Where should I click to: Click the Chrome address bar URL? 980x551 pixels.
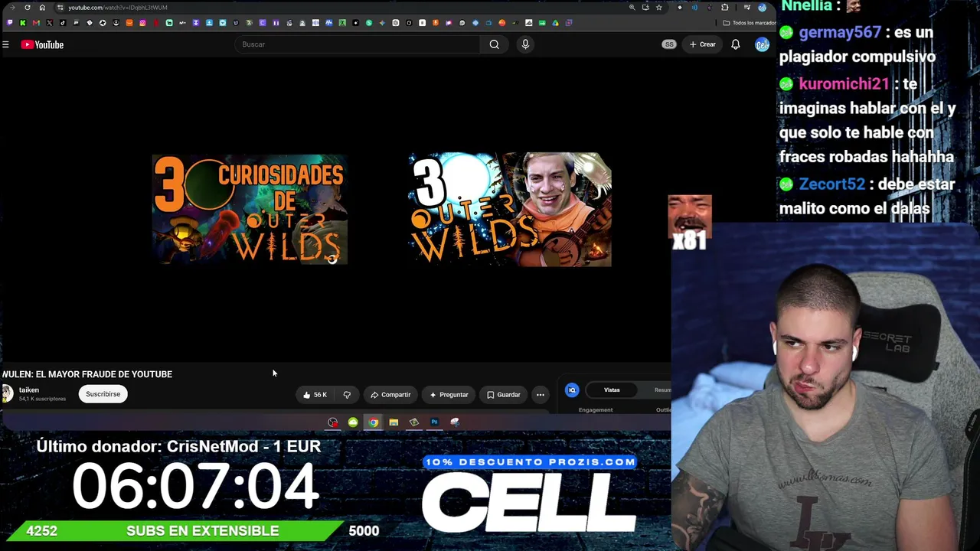coord(118,8)
